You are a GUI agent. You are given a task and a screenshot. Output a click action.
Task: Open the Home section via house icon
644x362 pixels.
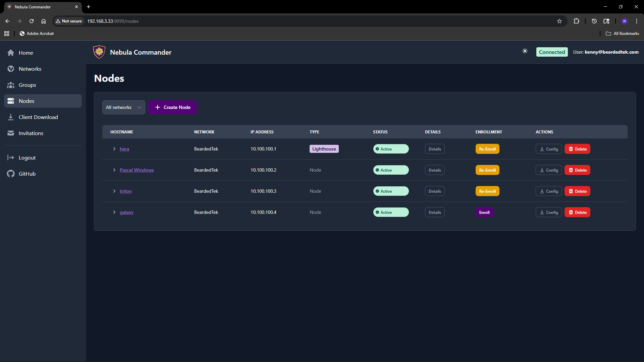pyautogui.click(x=11, y=53)
